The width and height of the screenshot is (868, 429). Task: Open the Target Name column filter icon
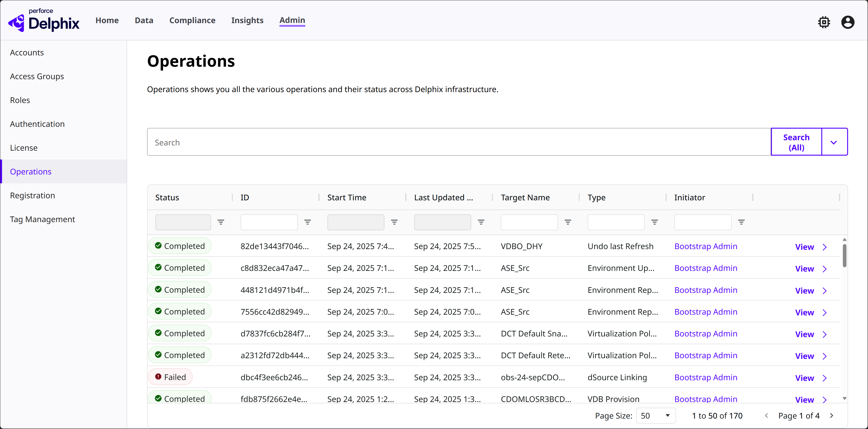point(568,222)
